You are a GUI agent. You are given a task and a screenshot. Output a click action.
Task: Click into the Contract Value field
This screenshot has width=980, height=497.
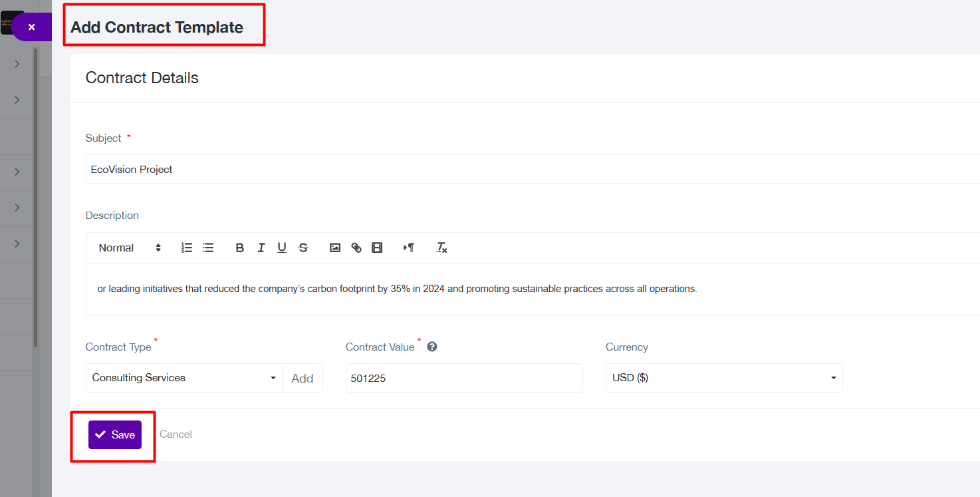pyautogui.click(x=464, y=378)
